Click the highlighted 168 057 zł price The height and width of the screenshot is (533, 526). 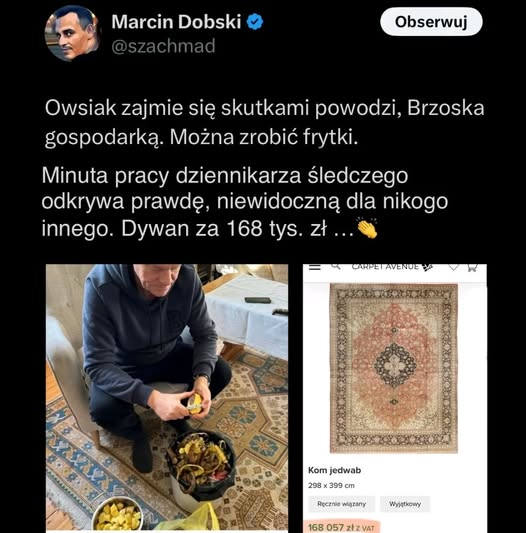[x=341, y=528]
